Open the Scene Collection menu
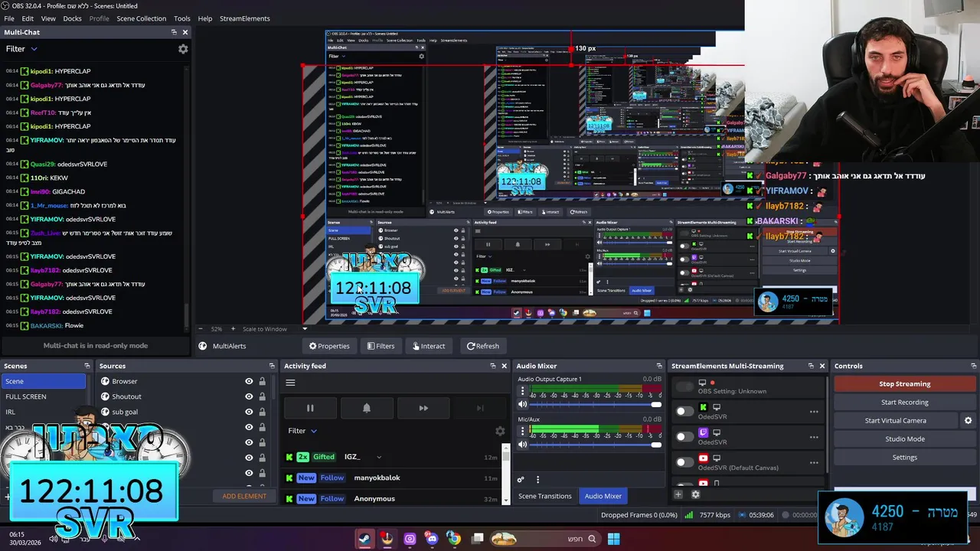The height and width of the screenshot is (551, 980). point(141,18)
